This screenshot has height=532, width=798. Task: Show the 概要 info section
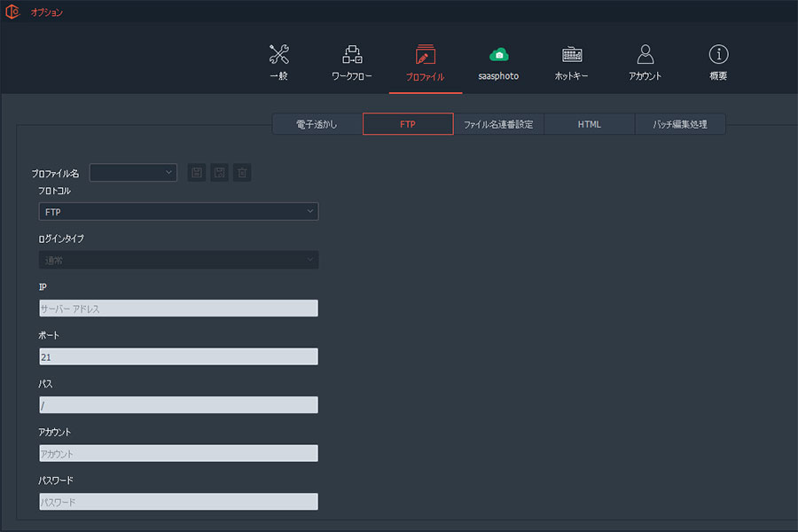point(718,62)
